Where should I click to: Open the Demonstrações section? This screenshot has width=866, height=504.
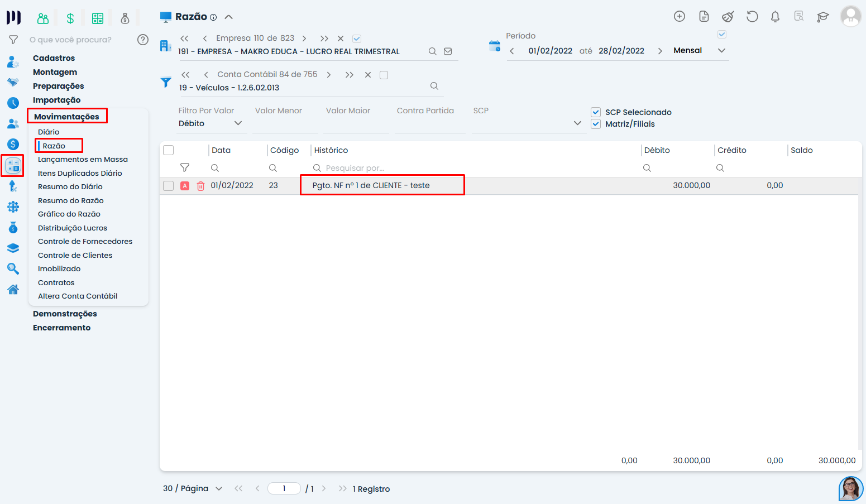[65, 314]
